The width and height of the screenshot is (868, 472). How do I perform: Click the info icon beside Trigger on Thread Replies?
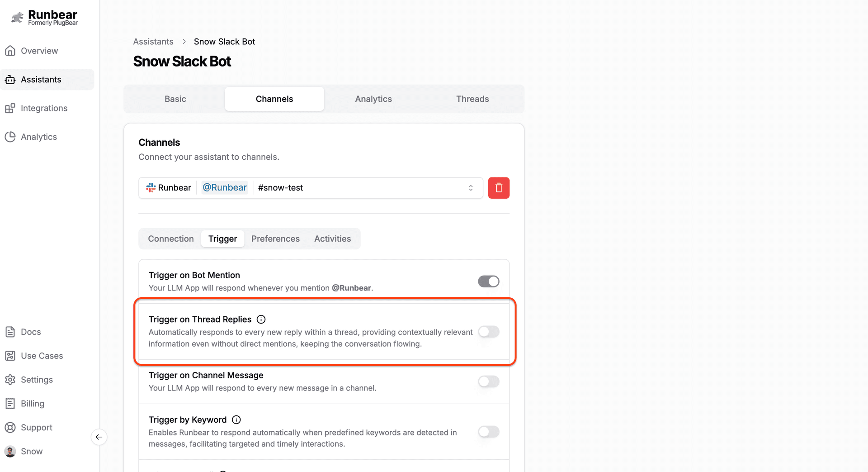261,319
